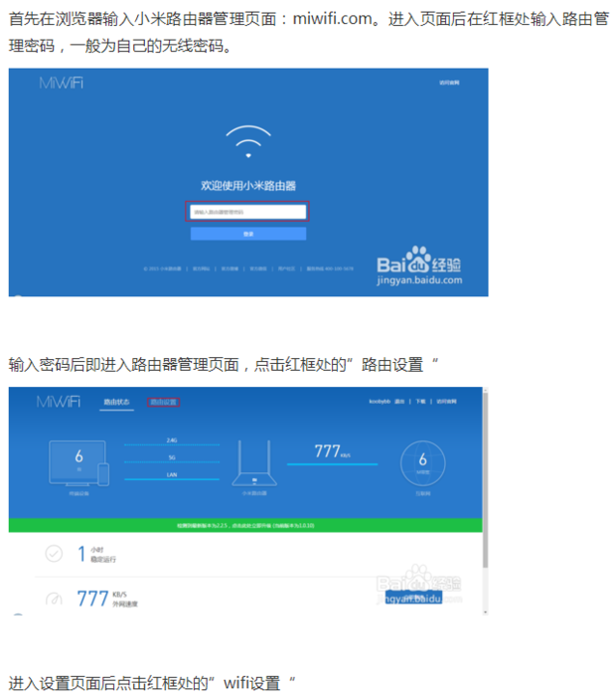Open the 访问官网 link on the login page
The image size is (616, 699).
click(x=449, y=83)
